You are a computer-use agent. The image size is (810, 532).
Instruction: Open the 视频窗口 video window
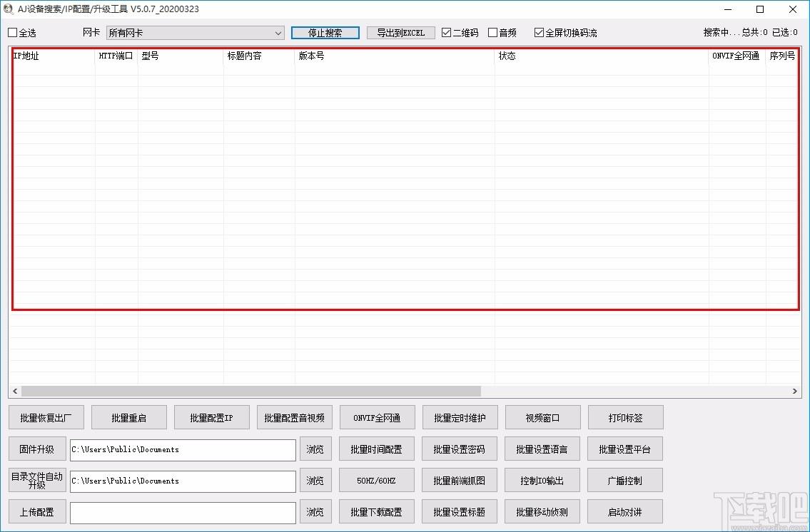(542, 417)
